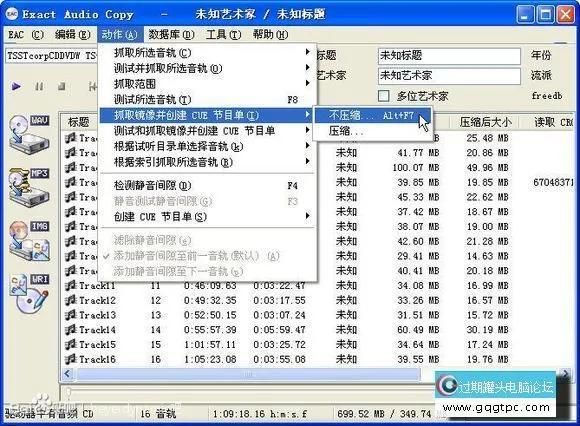Click the 19.76 MB compressed size cell
The height and width of the screenshot is (426, 580).
[x=488, y=359]
